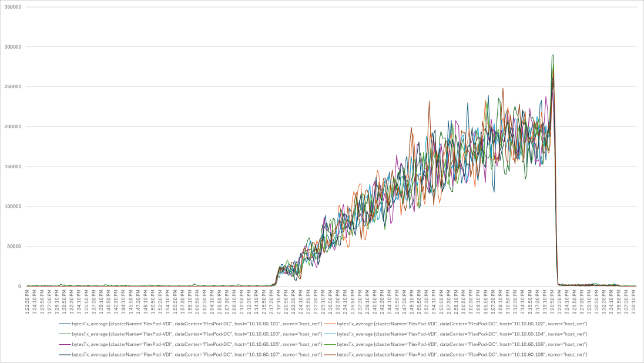The width and height of the screenshot is (644, 363).
Task: Click the "300000" y-axis label
Action: coord(13,47)
